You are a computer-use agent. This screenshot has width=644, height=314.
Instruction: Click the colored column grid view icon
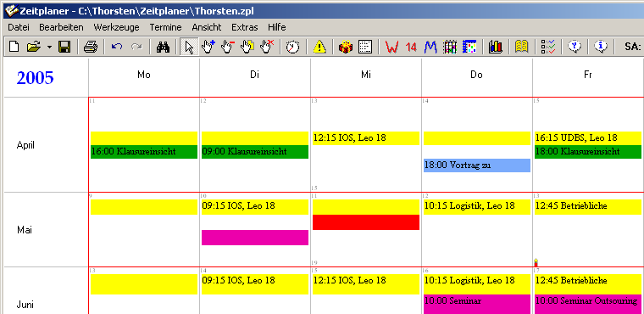pyautogui.click(x=450, y=47)
